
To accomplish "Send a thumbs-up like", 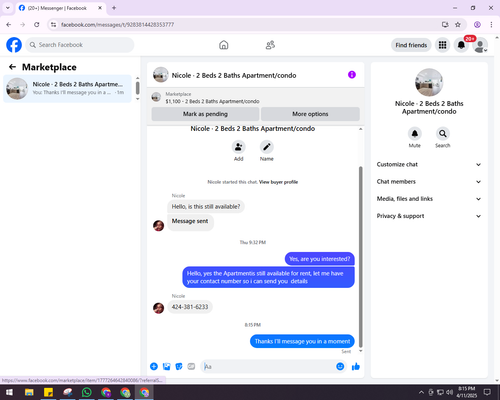I will tap(356, 367).
